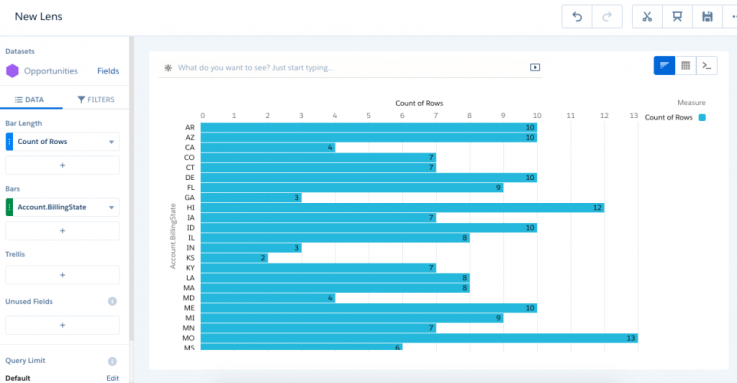The image size is (737, 383).
Task: Add a grouping under Trellis
Action: tap(63, 275)
